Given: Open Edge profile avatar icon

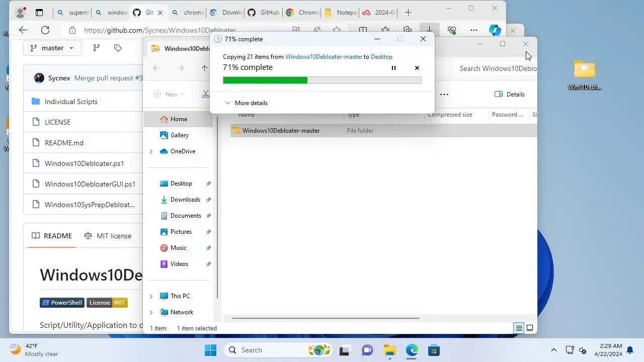Looking at the screenshot, I should tap(21, 13).
